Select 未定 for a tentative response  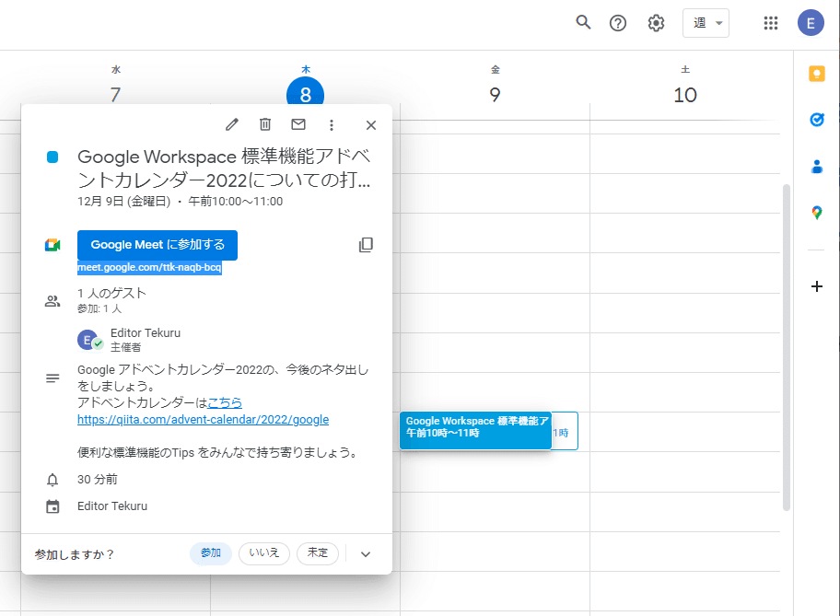(317, 553)
